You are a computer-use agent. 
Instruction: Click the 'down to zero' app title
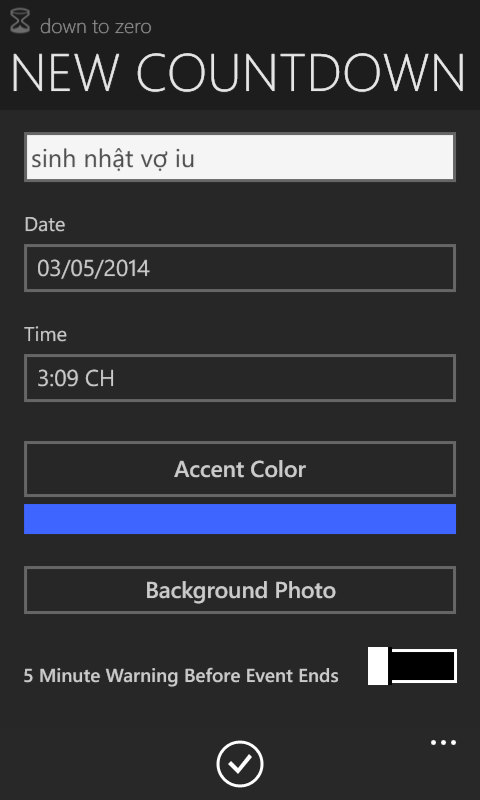pos(96,26)
